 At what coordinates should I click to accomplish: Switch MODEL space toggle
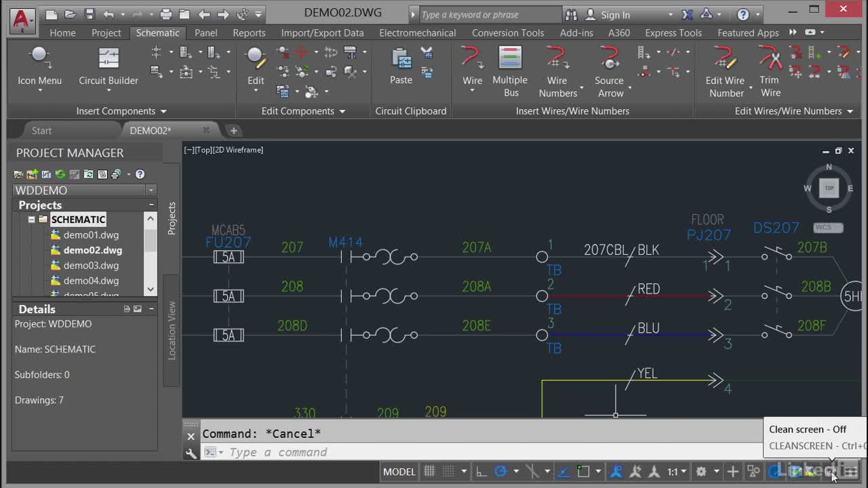click(x=399, y=472)
